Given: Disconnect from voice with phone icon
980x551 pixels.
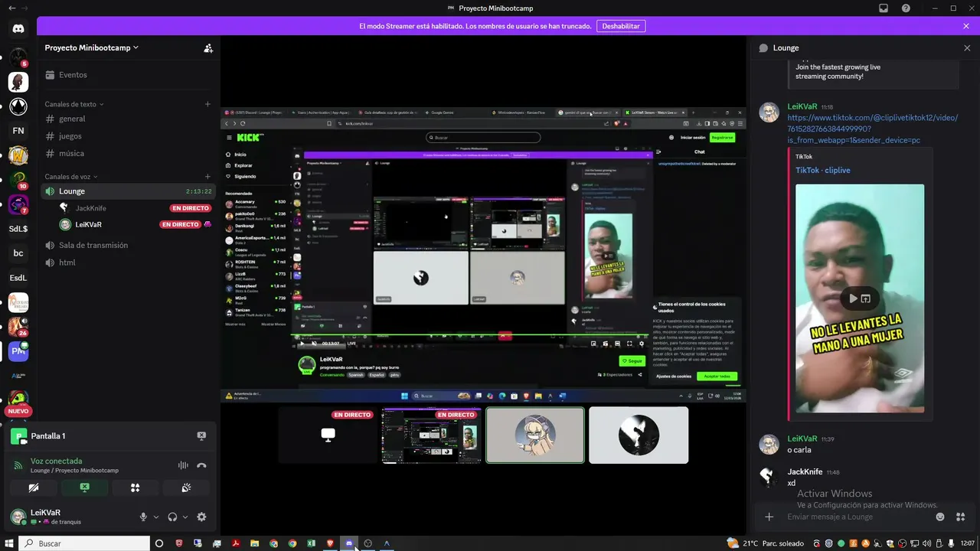Looking at the screenshot, I should coord(201,465).
